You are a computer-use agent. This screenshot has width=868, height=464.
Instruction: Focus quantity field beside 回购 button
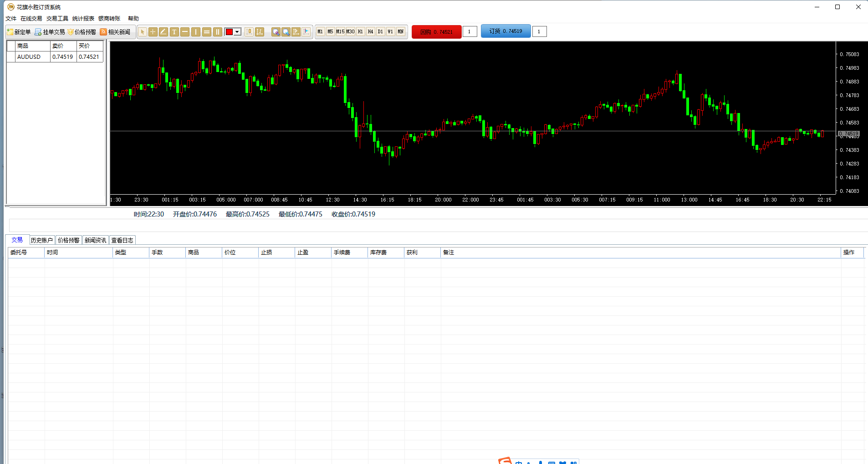[x=470, y=31]
